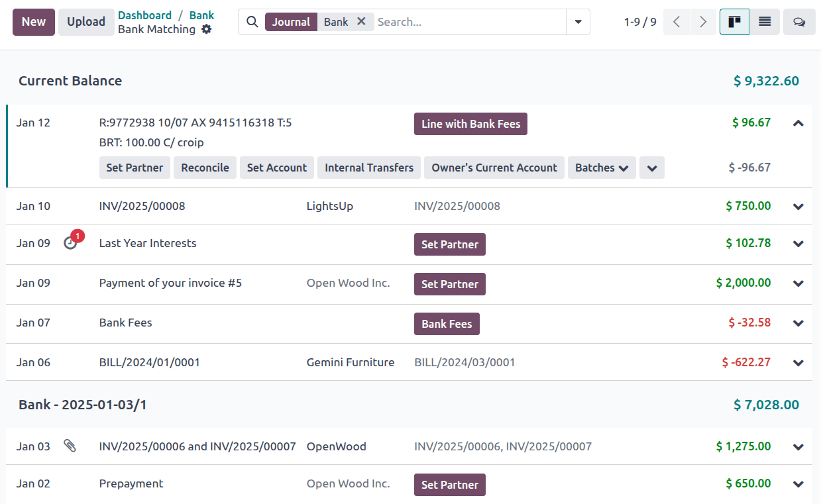Click the search magnifier icon

click(x=252, y=22)
